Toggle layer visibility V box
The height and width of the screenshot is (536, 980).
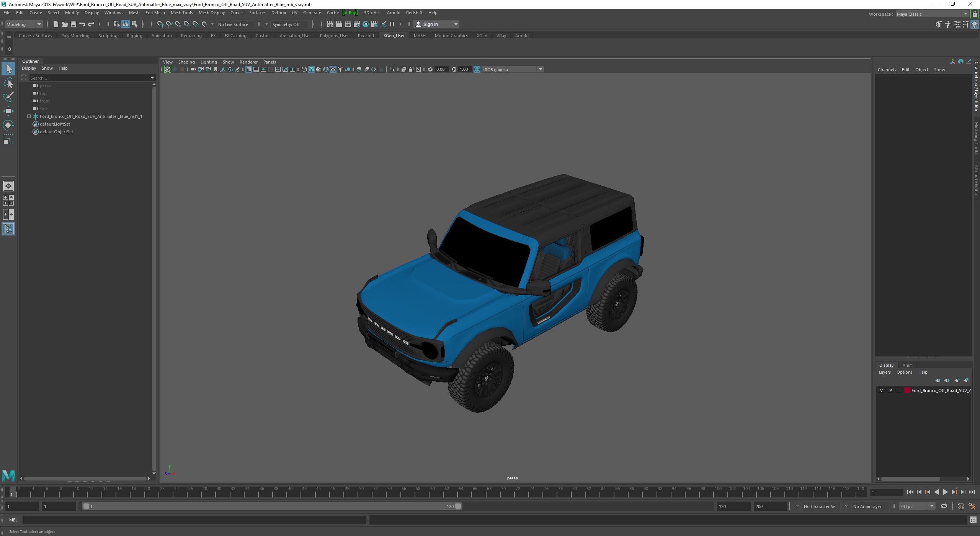tap(881, 391)
